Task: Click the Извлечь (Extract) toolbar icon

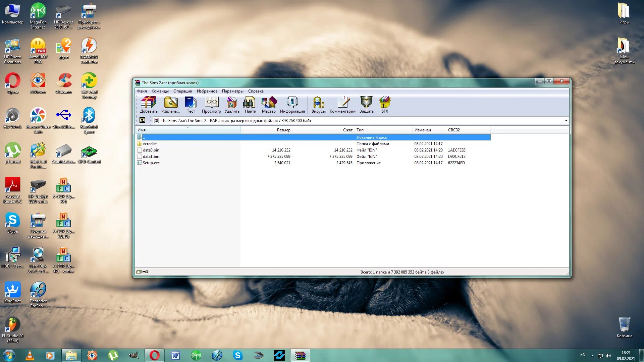Action: point(170,104)
